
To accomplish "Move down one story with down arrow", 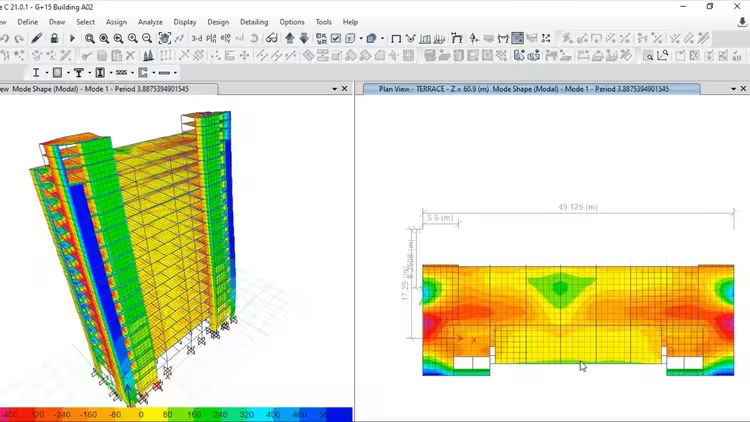I will pyautogui.click(x=304, y=38).
